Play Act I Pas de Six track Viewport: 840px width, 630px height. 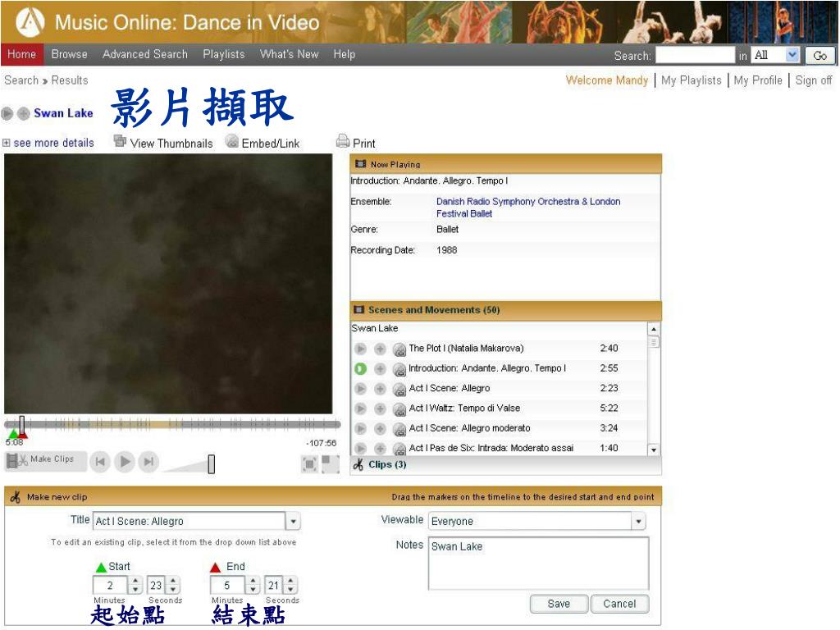(361, 449)
